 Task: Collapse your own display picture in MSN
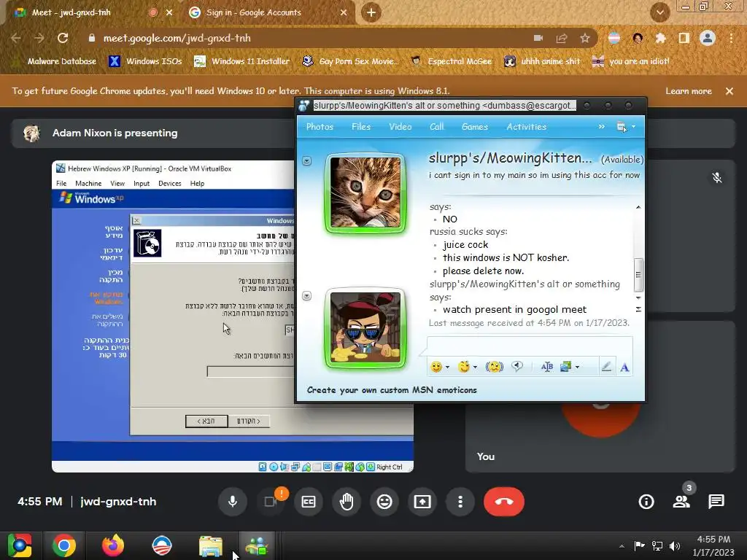(307, 296)
